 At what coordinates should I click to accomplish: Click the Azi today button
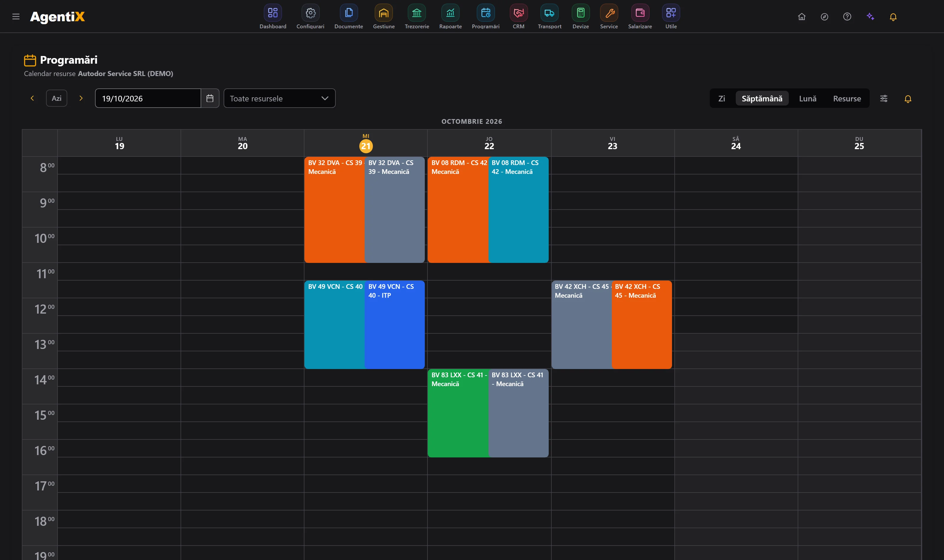point(57,98)
